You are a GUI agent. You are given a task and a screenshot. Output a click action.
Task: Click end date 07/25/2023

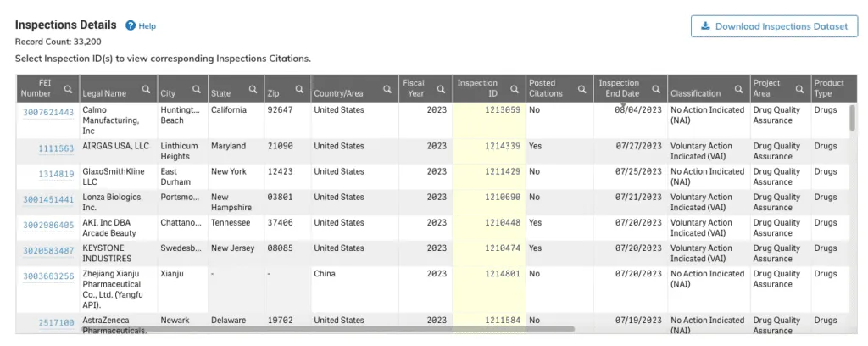(x=639, y=171)
